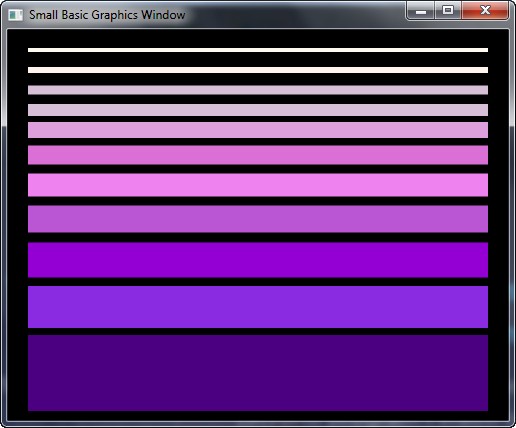The height and width of the screenshot is (428, 516).
Task: Click the black area below the indigo stripe
Action: click(x=258, y=416)
